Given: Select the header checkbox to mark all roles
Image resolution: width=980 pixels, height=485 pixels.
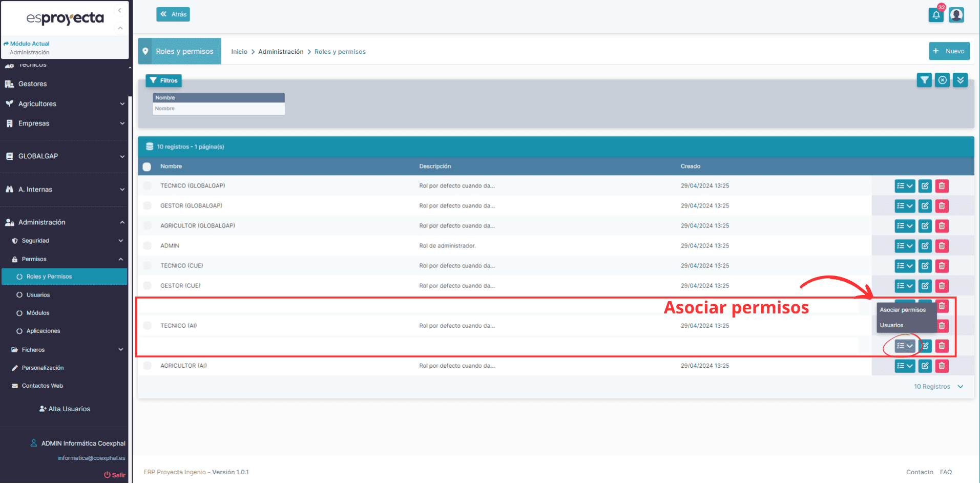Looking at the screenshot, I should pos(147,166).
